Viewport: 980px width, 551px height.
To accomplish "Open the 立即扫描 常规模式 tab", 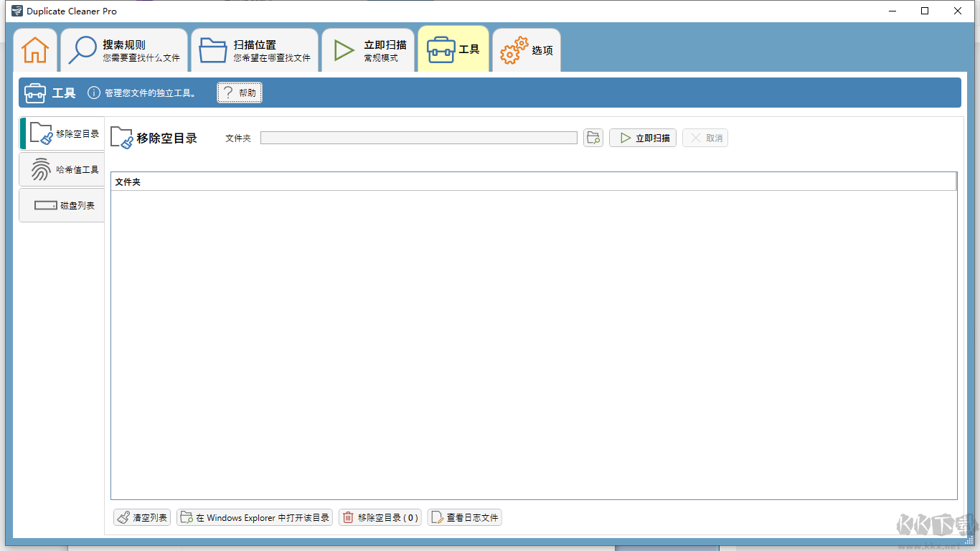I will click(368, 50).
